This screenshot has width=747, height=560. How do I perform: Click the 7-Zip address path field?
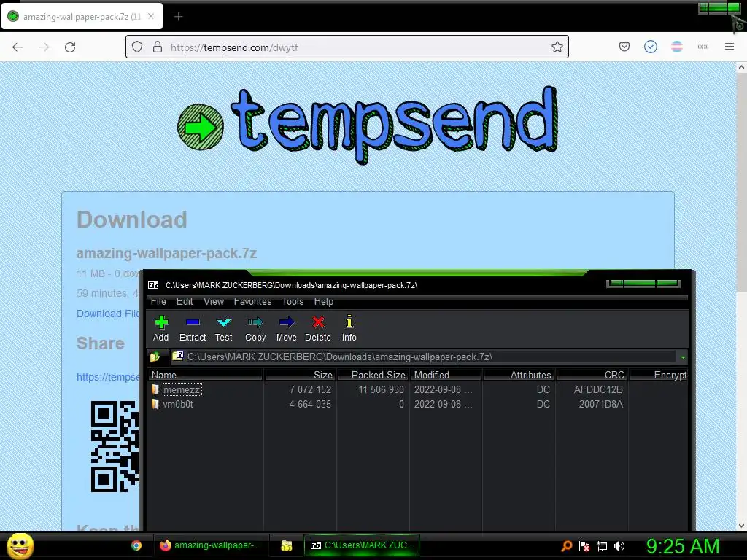point(424,357)
